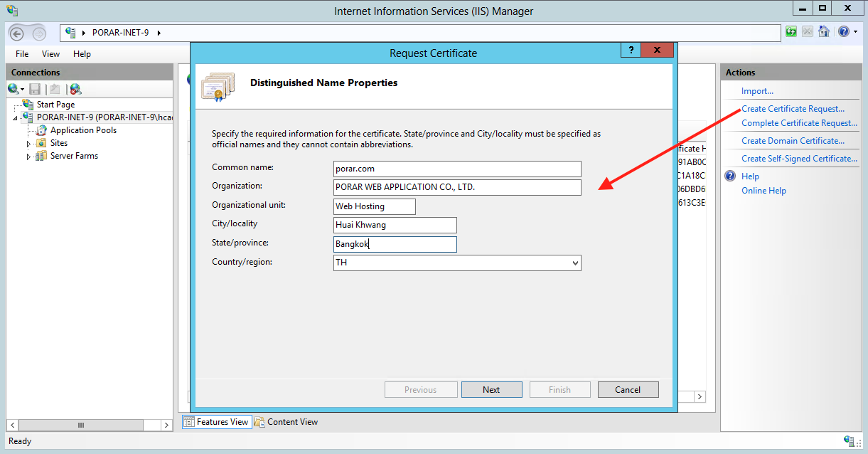Click the Delete Connection icon in Connections toolbar
Screen dimensions: 868x454
[75, 89]
